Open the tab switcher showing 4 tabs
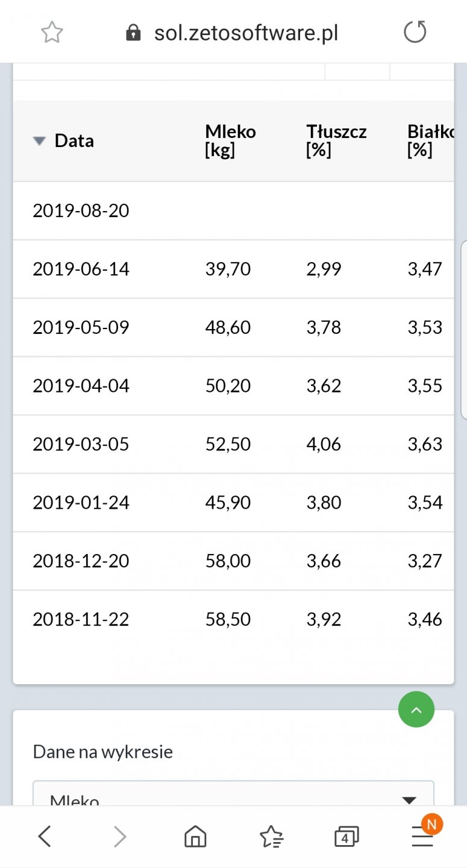467x868 pixels. 346,836
